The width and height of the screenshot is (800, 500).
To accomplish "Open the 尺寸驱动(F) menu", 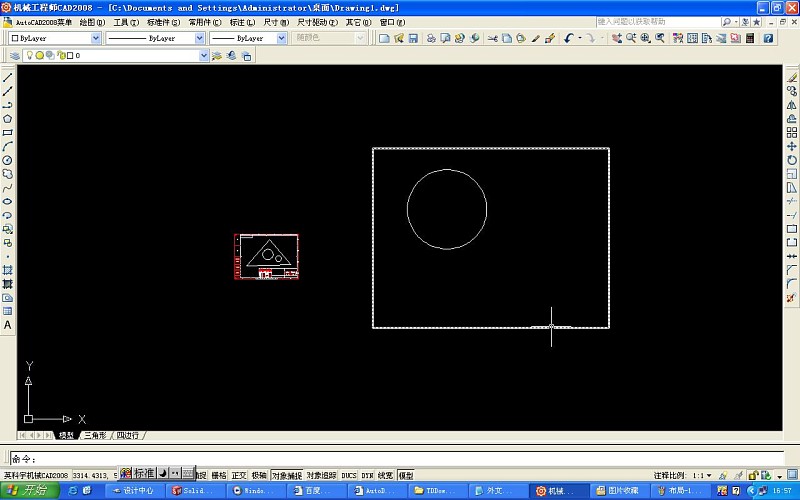I will (x=317, y=22).
